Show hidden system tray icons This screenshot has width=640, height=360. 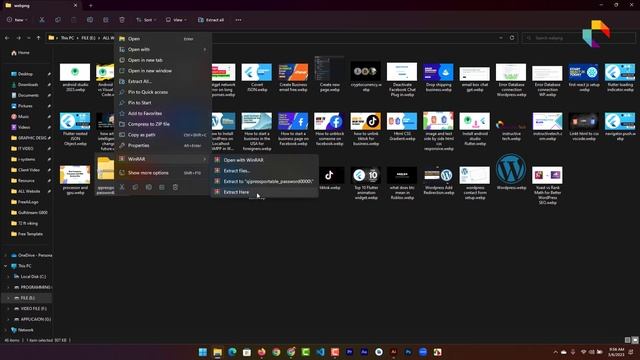coord(555,352)
